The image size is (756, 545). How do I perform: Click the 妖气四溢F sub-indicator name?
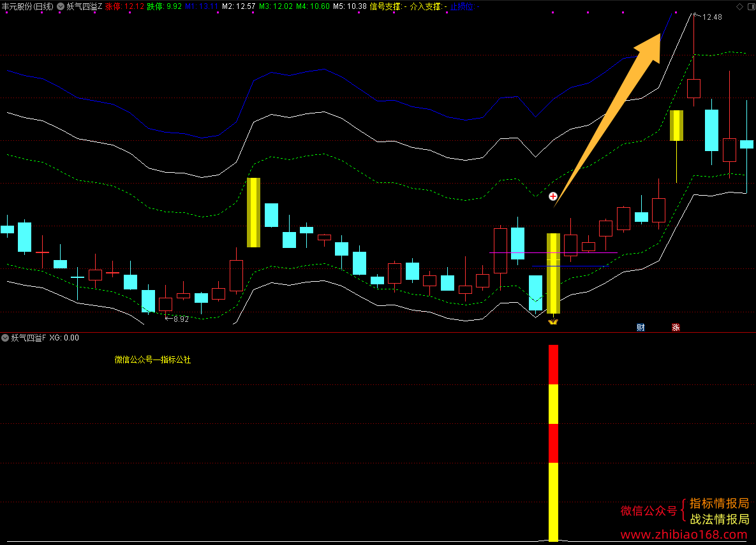(29, 338)
